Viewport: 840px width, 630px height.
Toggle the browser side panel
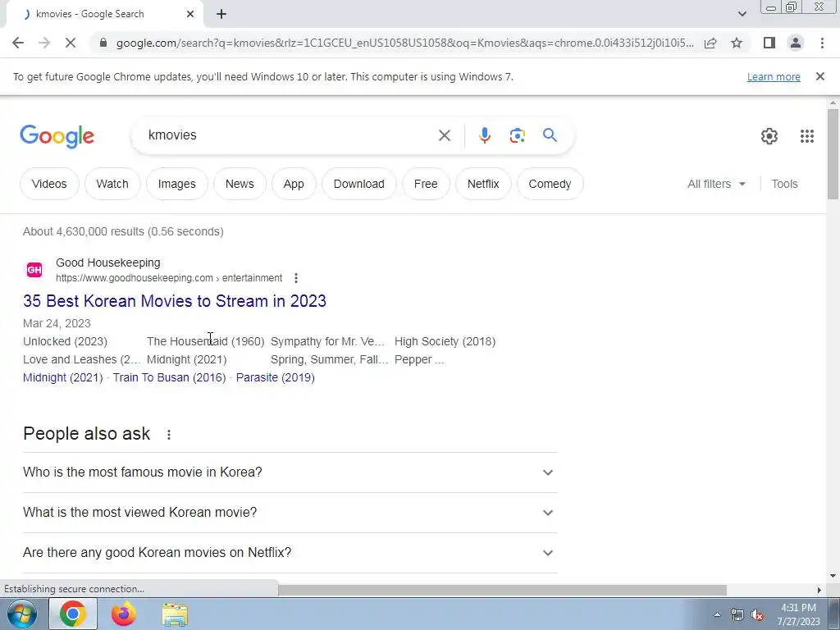tap(769, 43)
